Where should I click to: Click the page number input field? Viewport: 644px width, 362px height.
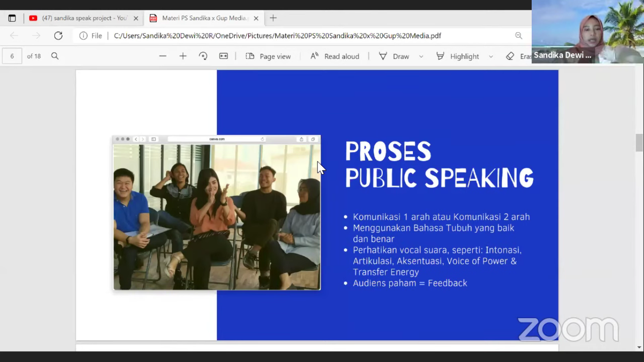[x=12, y=56]
